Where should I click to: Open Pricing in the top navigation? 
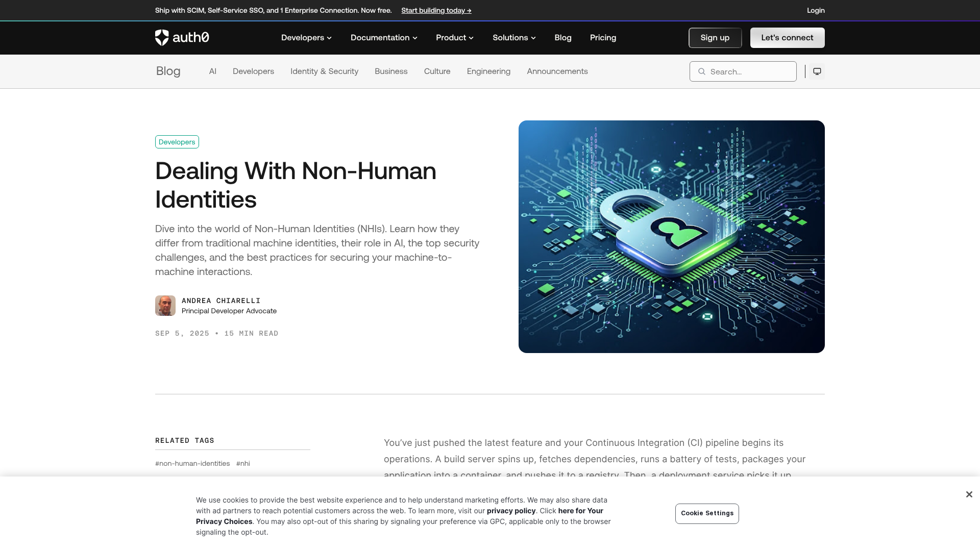[x=603, y=38]
